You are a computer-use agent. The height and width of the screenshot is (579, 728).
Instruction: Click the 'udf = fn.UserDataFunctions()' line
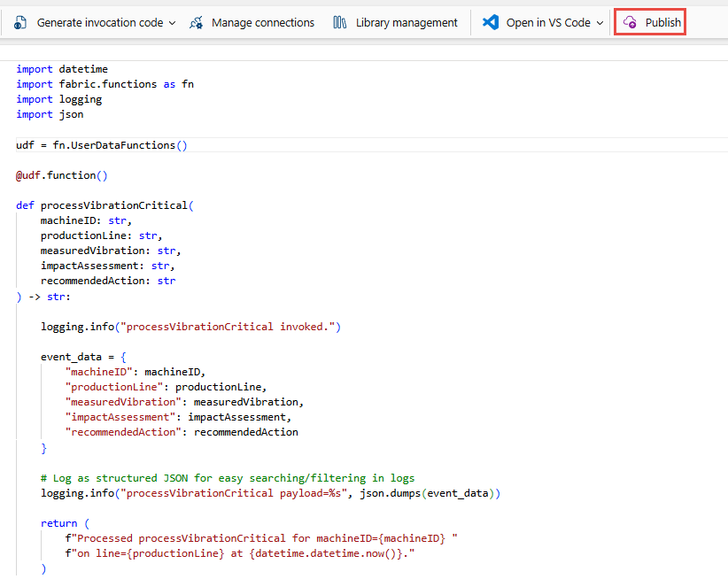(x=102, y=145)
